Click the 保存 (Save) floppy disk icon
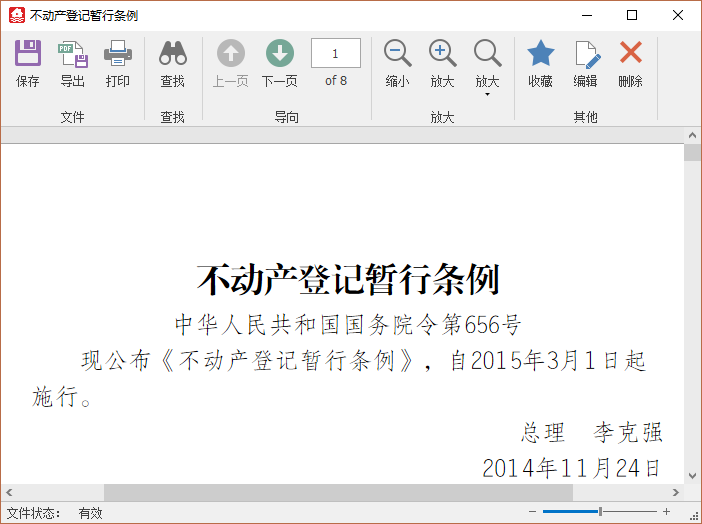This screenshot has width=702, height=524. pyautogui.click(x=28, y=53)
